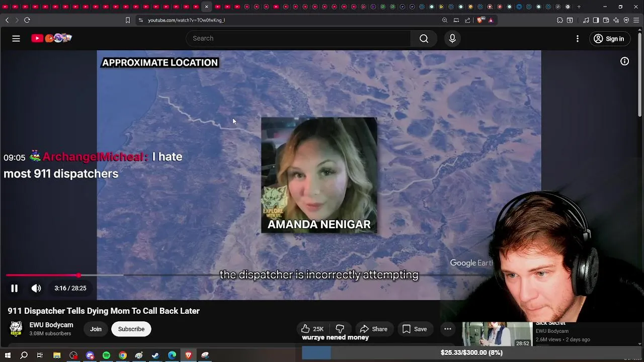
Task: Open the music note media control
Action: point(586,20)
